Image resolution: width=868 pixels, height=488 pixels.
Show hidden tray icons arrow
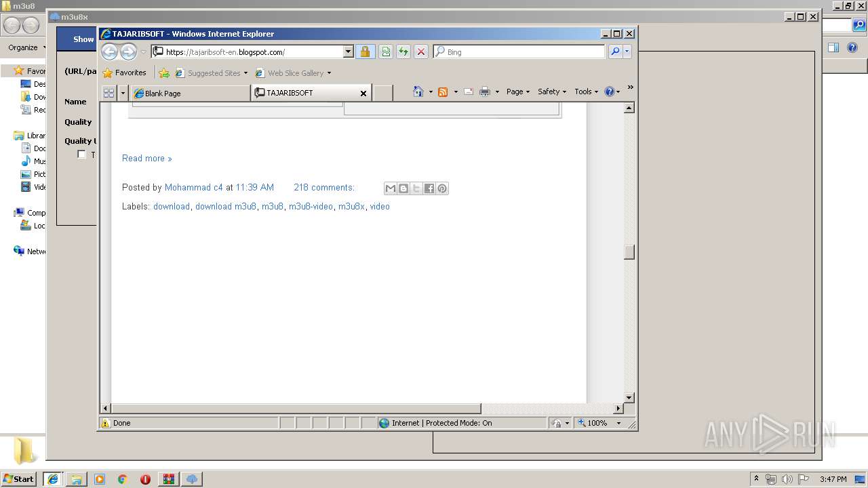point(756,479)
